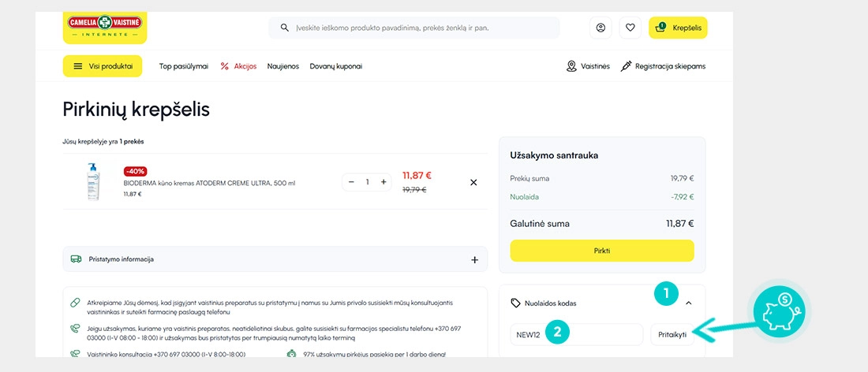Open Dovanų kuponai page

(336, 66)
